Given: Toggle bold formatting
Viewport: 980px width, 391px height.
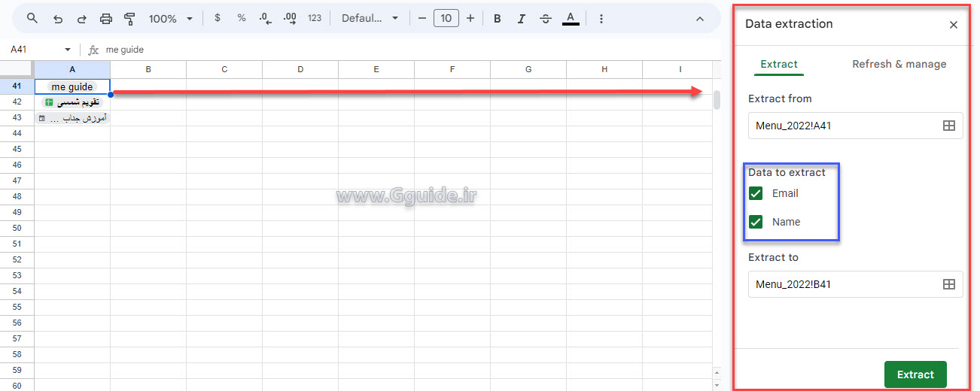Looking at the screenshot, I should coord(498,19).
